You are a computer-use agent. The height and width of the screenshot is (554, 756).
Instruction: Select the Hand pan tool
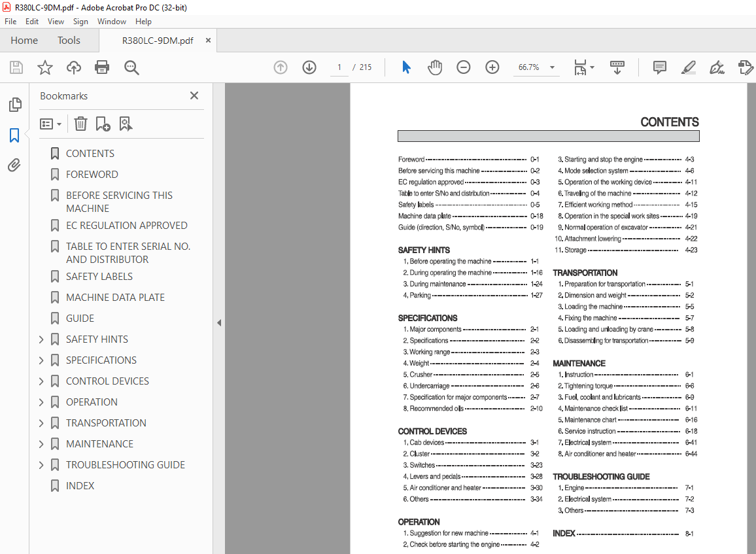click(435, 67)
